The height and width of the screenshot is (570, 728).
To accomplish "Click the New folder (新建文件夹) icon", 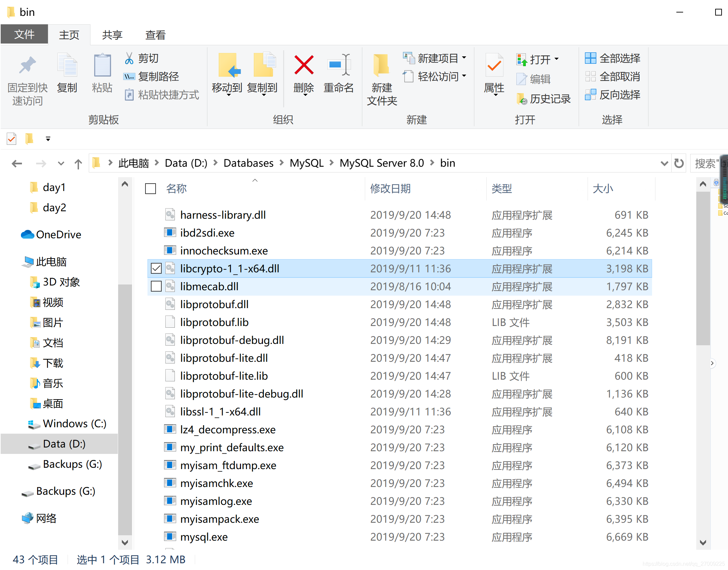I will [382, 65].
